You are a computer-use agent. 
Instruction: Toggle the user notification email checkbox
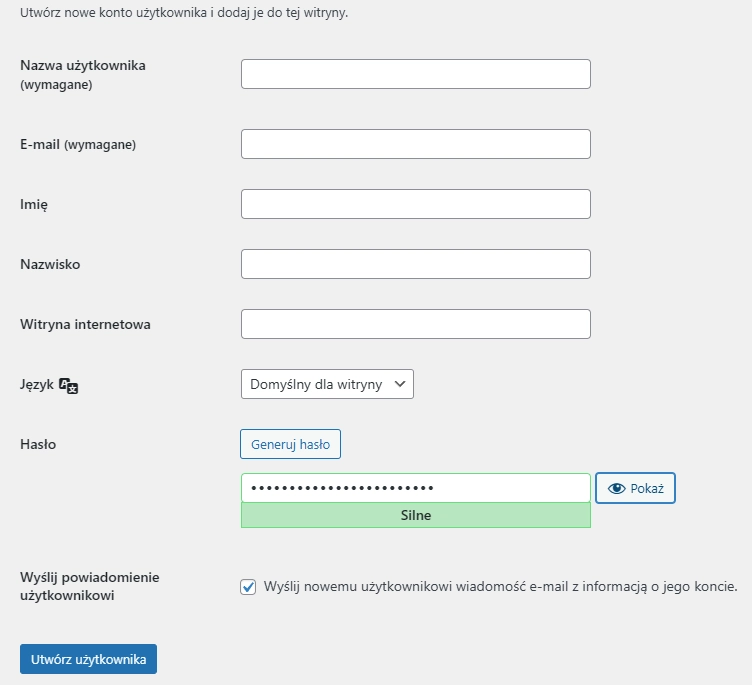(248, 587)
